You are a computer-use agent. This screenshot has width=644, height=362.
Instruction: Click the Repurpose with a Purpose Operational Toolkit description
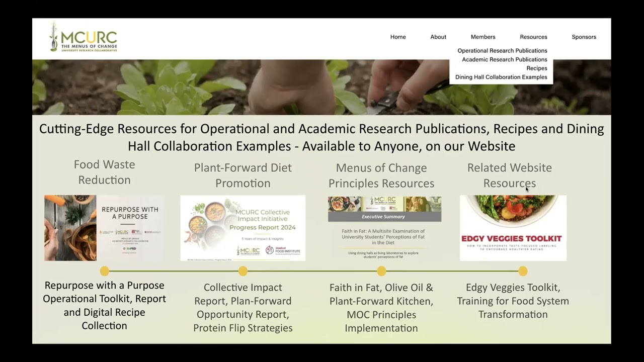point(104,305)
